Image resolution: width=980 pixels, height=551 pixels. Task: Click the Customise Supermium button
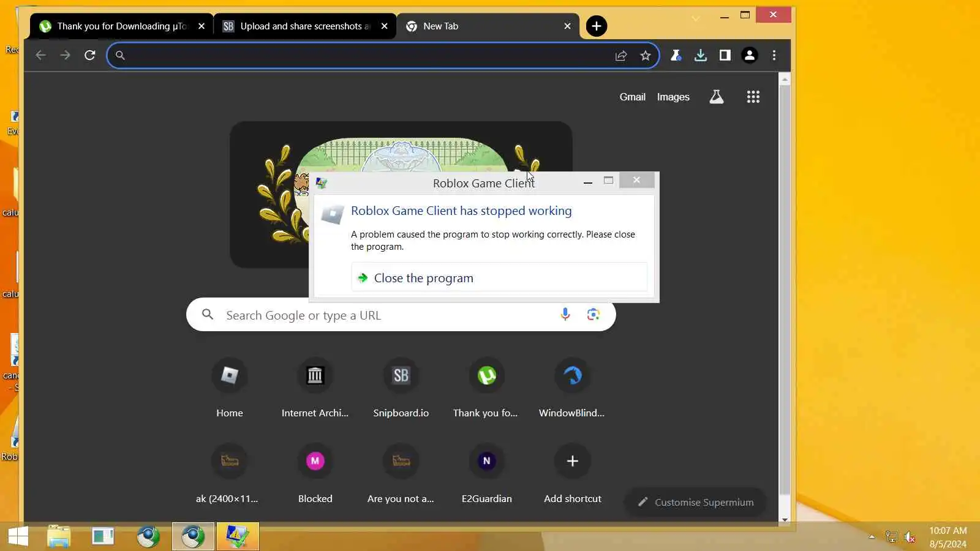(x=695, y=502)
